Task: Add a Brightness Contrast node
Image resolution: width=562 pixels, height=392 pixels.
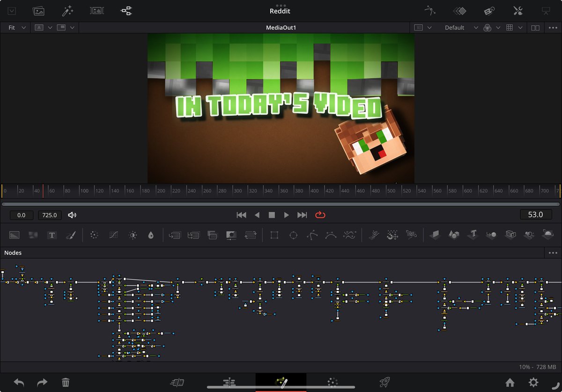Action: pyautogui.click(x=133, y=235)
